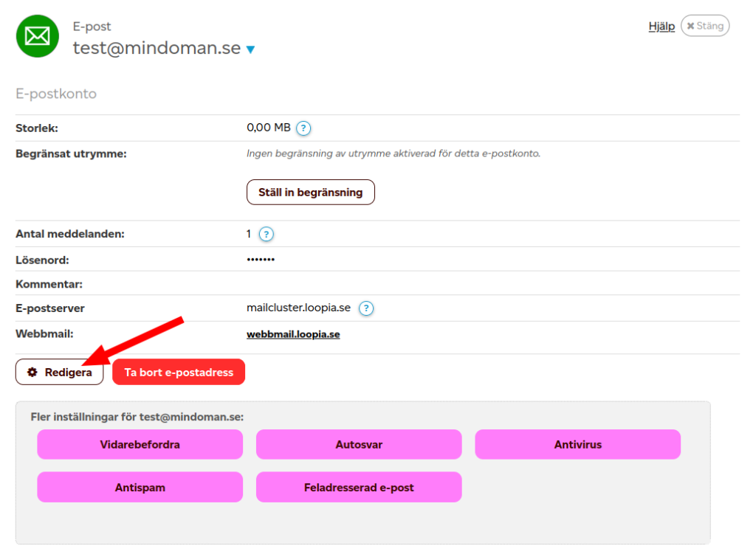Screen dimensions: 756x557
Task: Open the Autosvar settings
Action: 359,445
